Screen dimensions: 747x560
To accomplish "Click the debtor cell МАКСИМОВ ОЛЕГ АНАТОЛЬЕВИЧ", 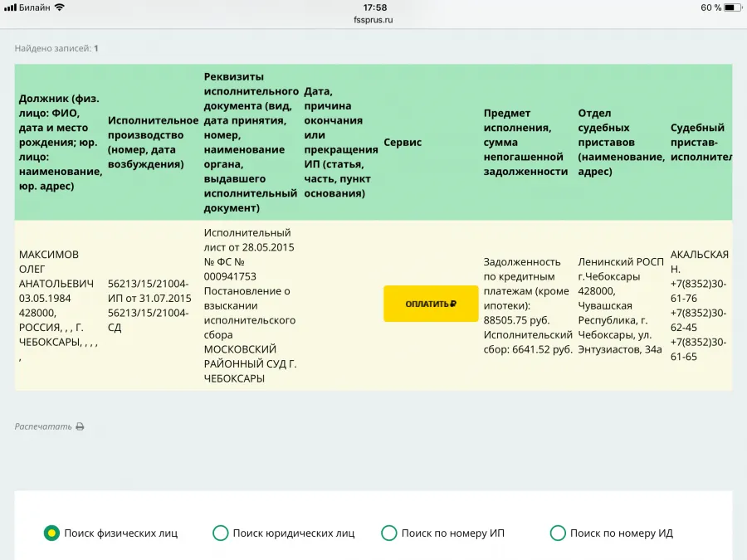I will (58, 305).
